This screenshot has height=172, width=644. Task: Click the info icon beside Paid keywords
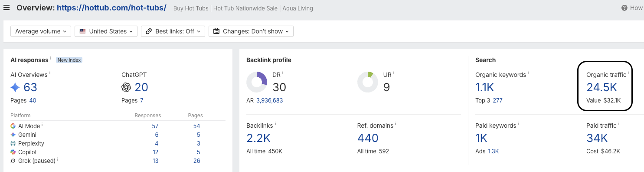(519, 124)
